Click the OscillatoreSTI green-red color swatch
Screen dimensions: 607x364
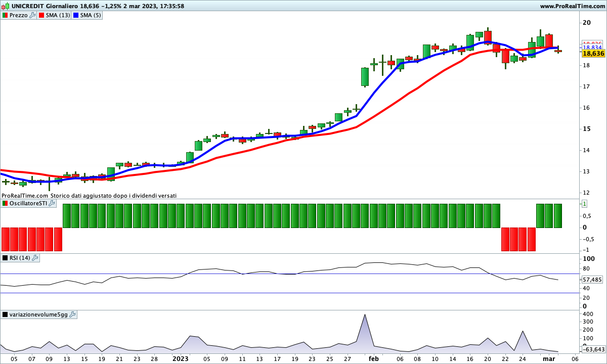pos(5,203)
